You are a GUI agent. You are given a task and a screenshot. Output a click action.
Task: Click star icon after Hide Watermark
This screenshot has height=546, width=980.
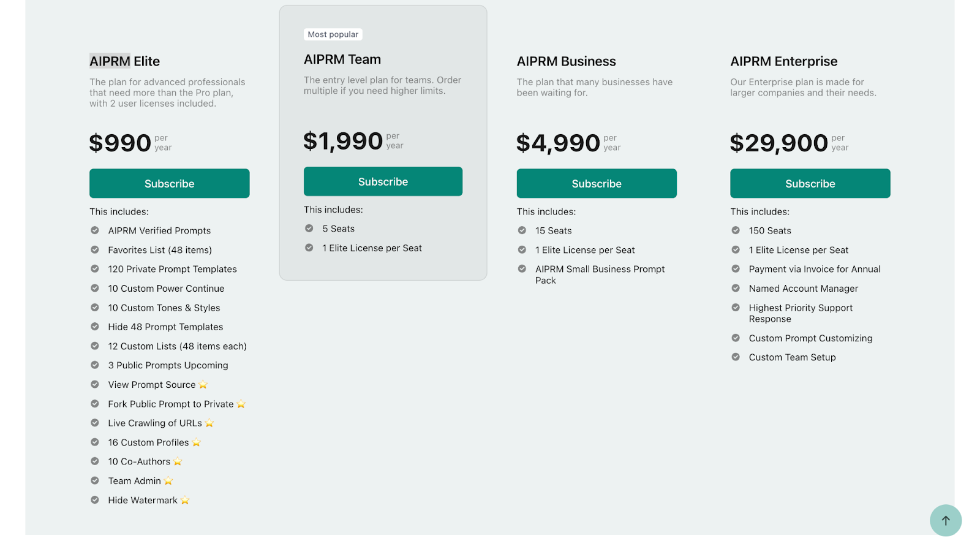coord(185,500)
